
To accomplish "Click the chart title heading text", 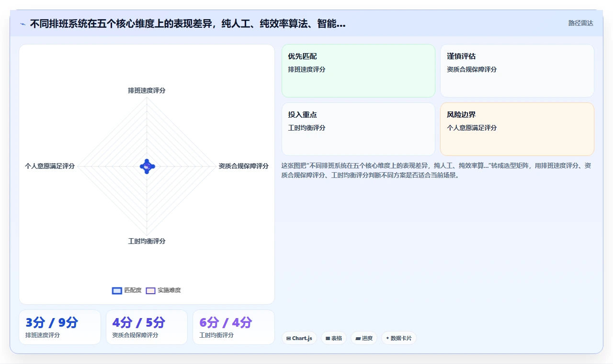I will 188,23.
